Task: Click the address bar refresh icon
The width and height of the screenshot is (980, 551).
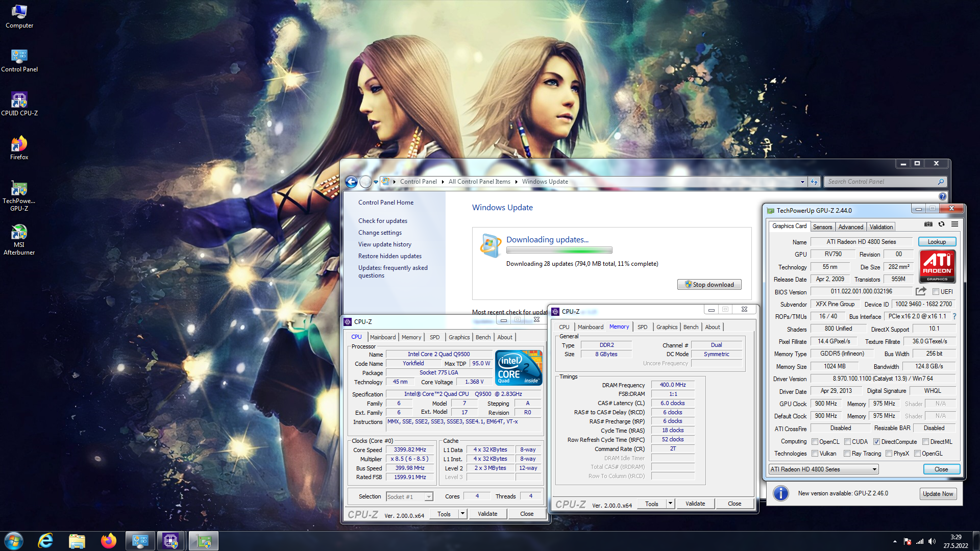Action: [814, 182]
